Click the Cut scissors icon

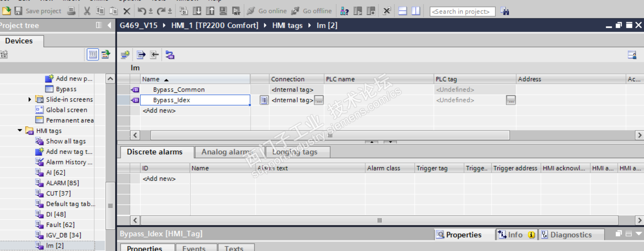87,11
